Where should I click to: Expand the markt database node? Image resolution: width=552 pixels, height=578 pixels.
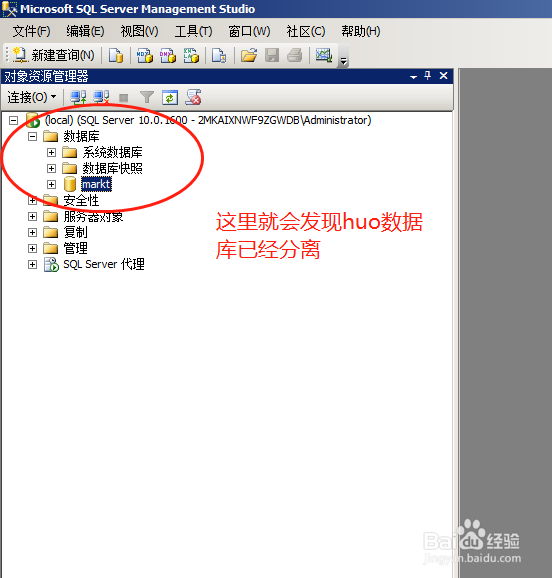pos(51,184)
